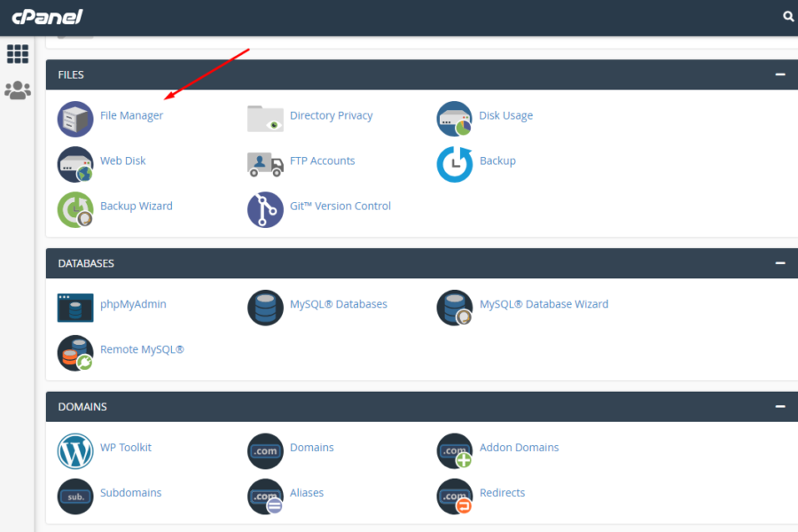
Task: Click the Aliases link
Action: (307, 493)
